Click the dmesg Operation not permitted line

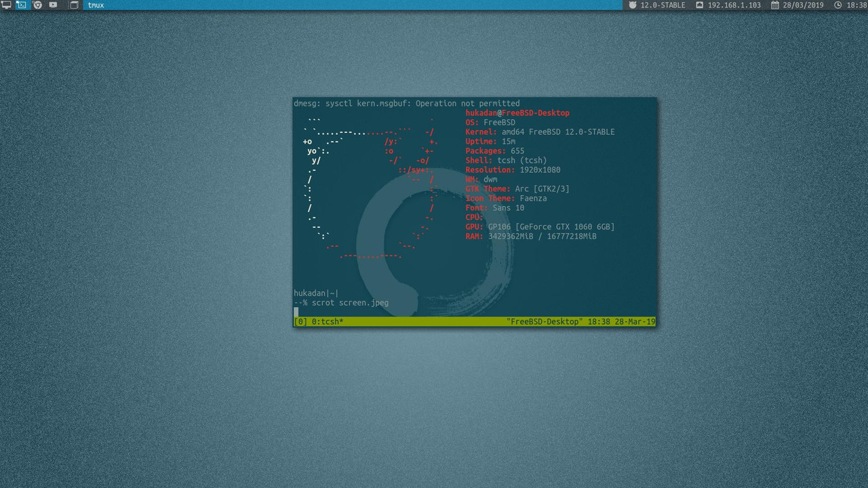[x=407, y=104]
